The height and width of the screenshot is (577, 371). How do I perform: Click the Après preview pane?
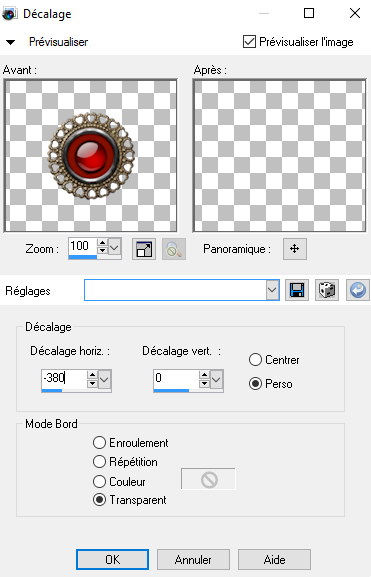[279, 156]
